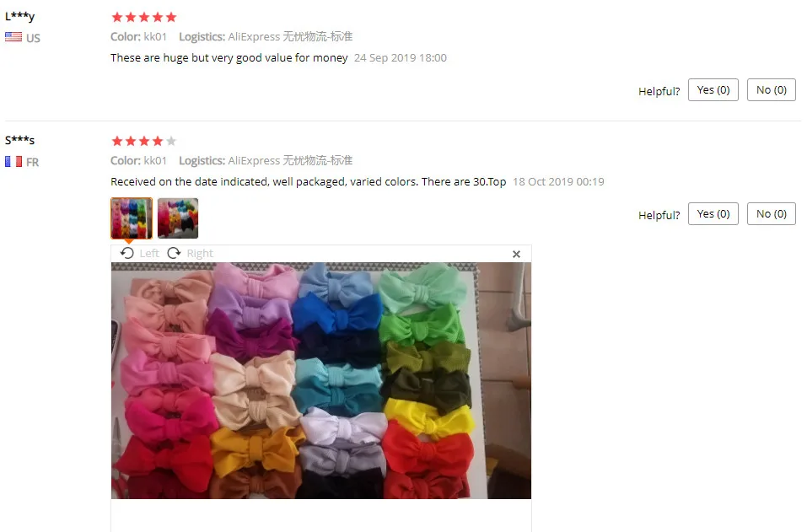807x532 pixels.
Task: Click the Right rotate label
Action: coord(200,253)
